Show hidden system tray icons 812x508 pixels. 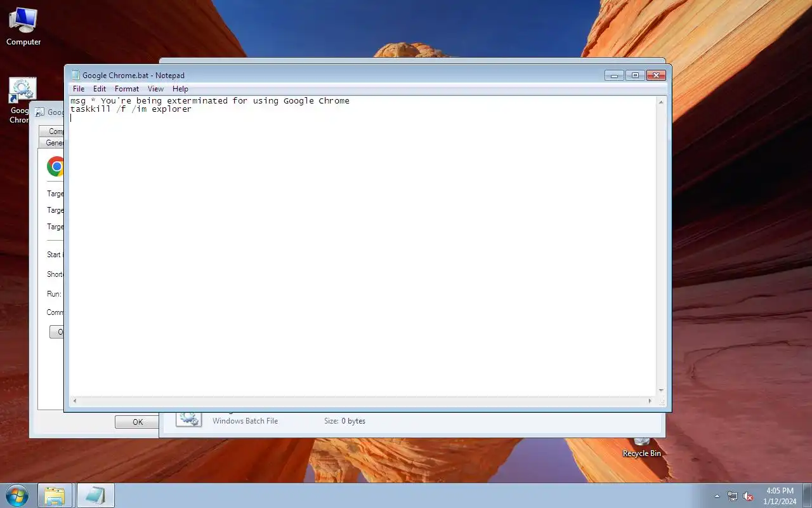717,496
